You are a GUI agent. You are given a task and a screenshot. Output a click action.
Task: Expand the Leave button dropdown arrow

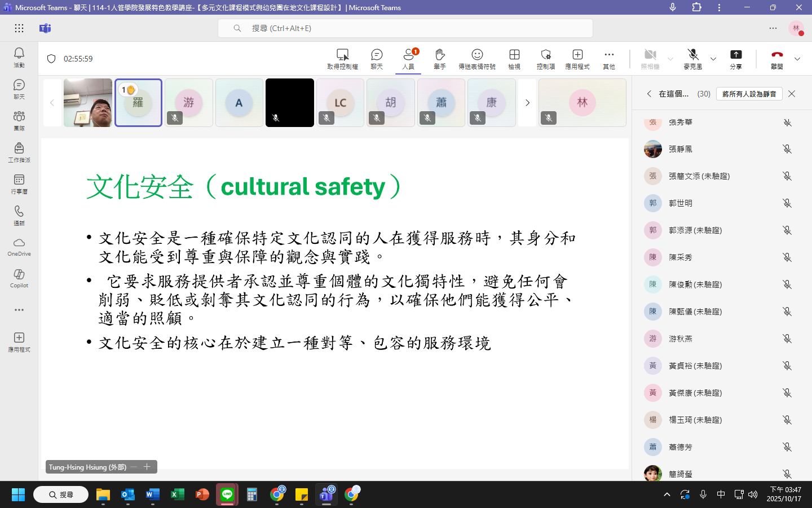pos(797,59)
